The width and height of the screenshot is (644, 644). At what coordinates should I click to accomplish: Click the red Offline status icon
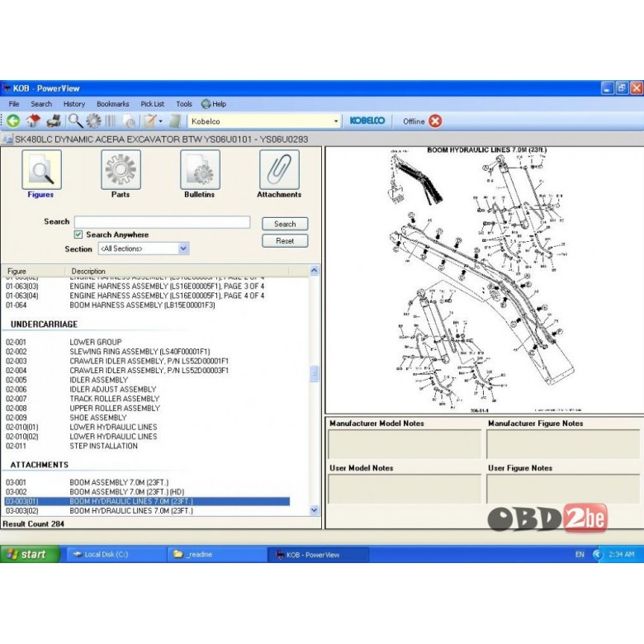pyautogui.click(x=435, y=121)
